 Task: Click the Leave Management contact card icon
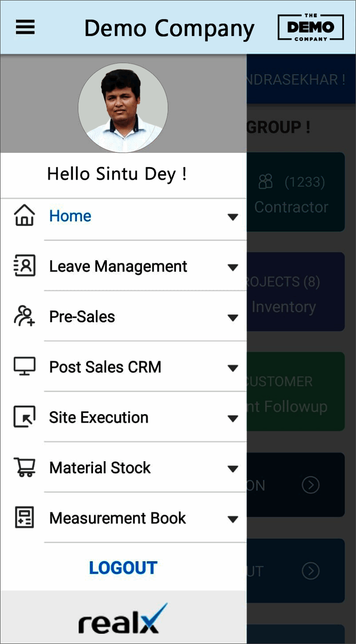[x=25, y=266]
